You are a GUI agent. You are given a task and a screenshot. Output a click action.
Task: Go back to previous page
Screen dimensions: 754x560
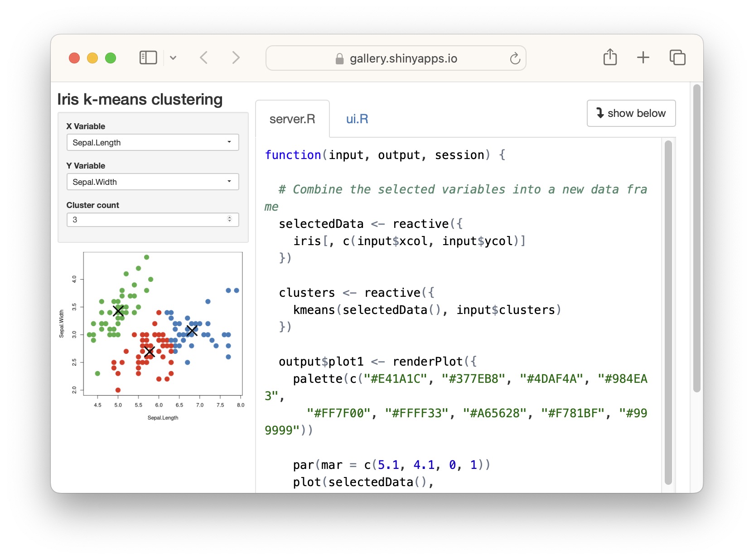tap(204, 58)
